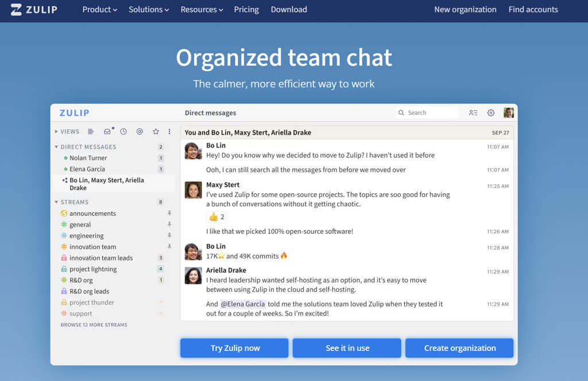Screen dimensions: 588x381
Task: Open the profile avatar menu
Action: 509,113
